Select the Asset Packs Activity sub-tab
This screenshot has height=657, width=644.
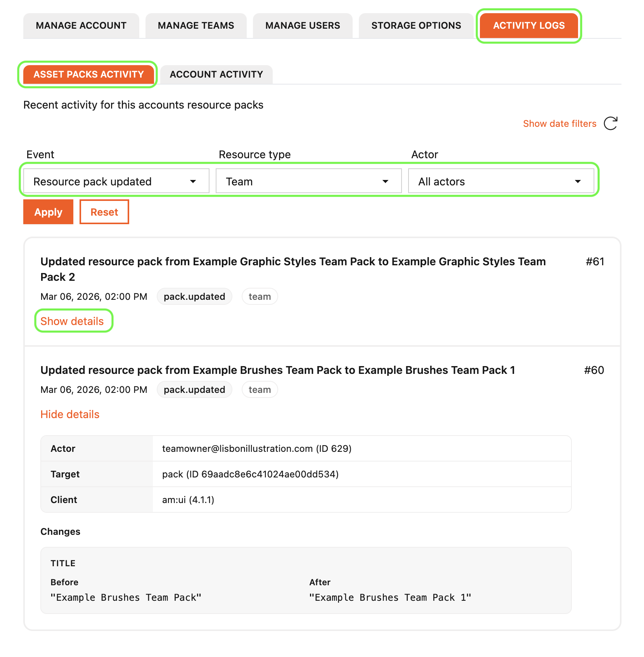point(88,74)
